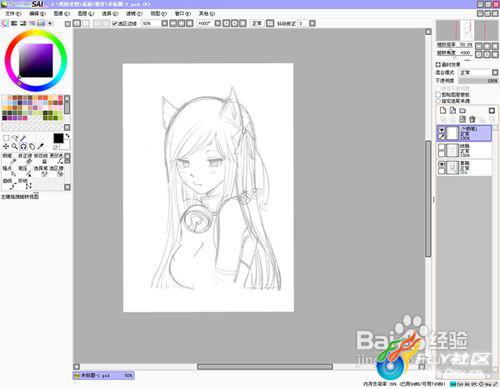Create a new linework layer
This screenshot has width=500, height=388.
point(453,111)
